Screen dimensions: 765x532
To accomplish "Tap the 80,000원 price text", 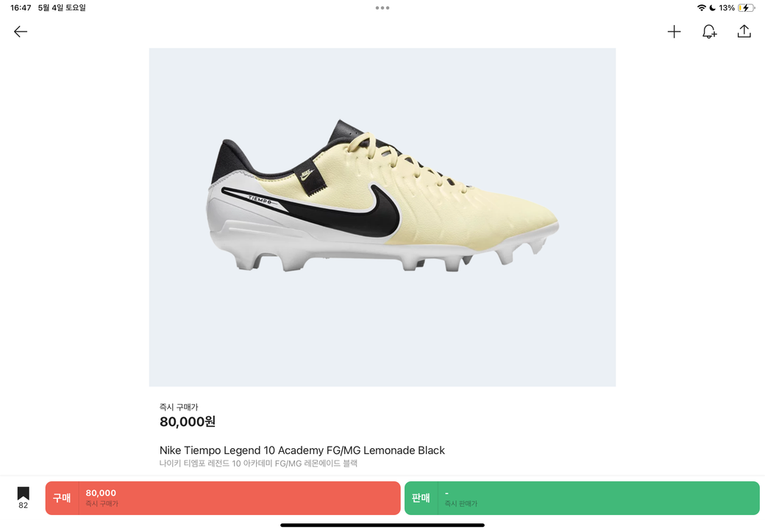I will pyautogui.click(x=188, y=421).
